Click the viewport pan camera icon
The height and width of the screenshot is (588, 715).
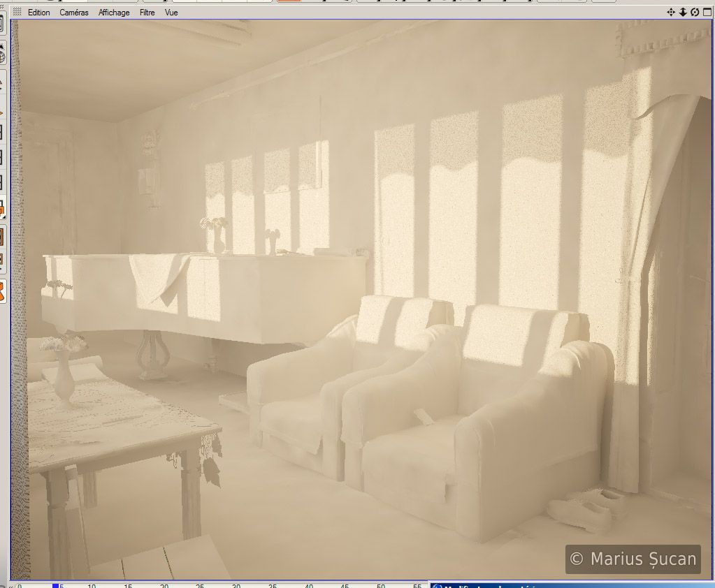pos(671,12)
